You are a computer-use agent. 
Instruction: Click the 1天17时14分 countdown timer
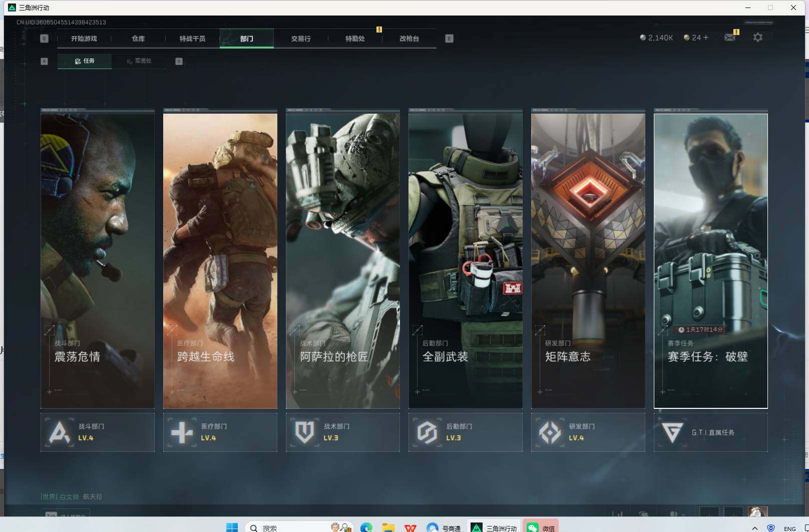coord(701,330)
